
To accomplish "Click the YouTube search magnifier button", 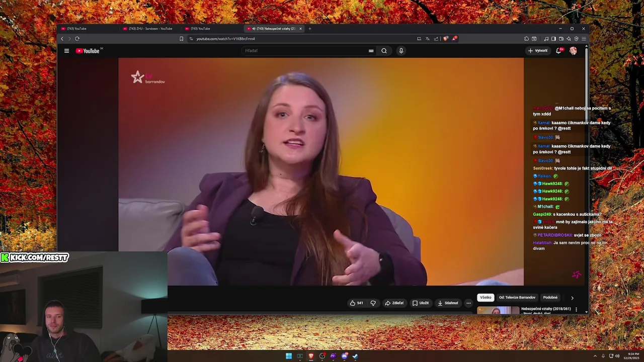I will point(384,51).
